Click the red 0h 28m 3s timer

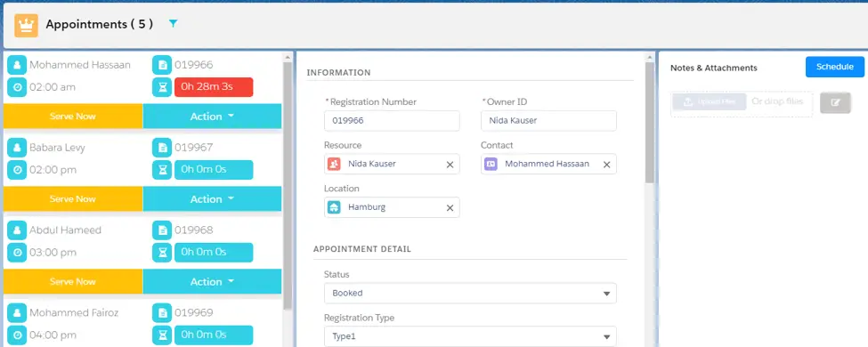point(214,87)
